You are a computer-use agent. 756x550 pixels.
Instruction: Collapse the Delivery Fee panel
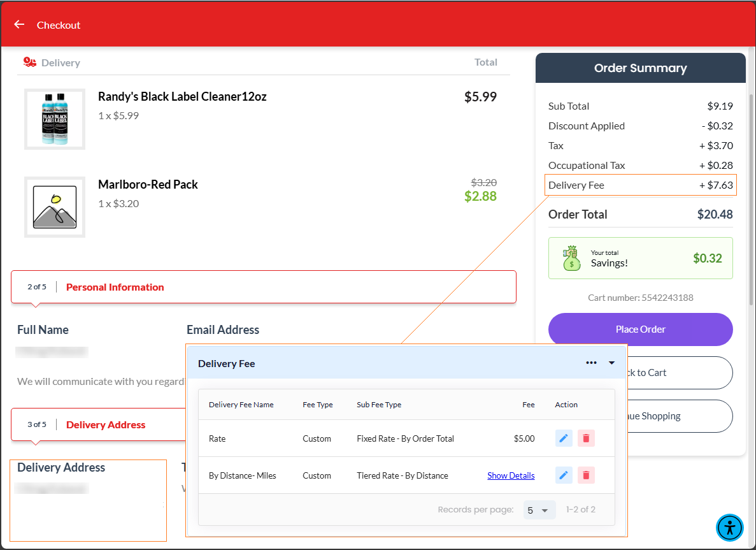(x=611, y=363)
